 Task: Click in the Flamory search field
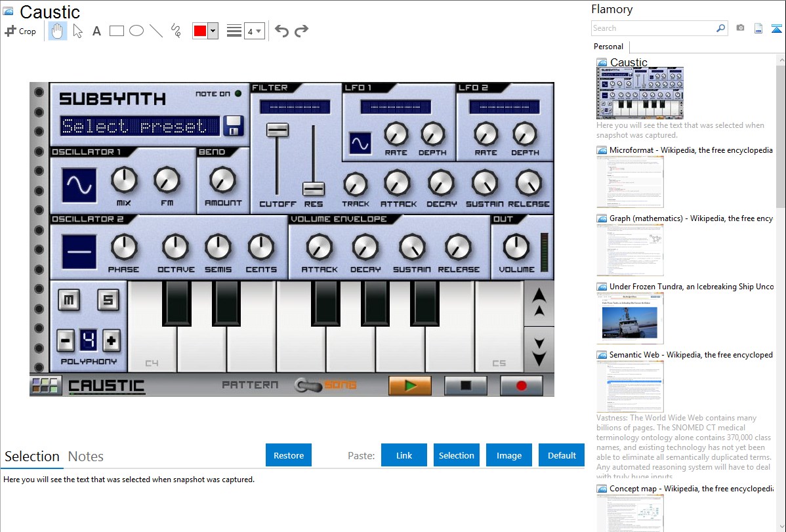click(x=653, y=28)
